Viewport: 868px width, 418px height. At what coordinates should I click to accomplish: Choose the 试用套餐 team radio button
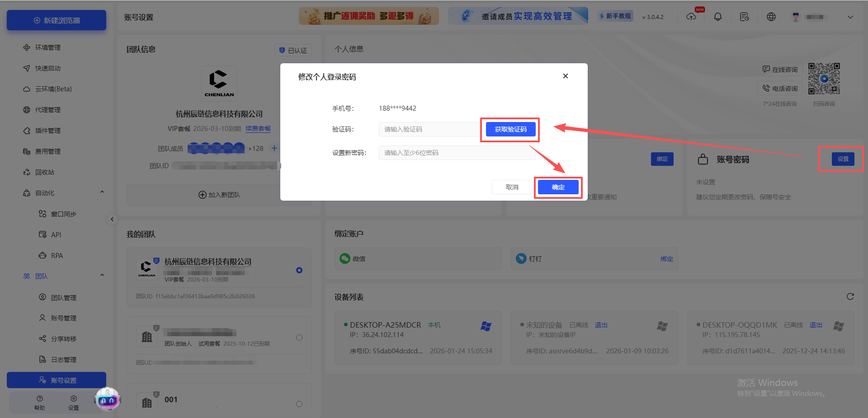pyautogui.click(x=299, y=337)
